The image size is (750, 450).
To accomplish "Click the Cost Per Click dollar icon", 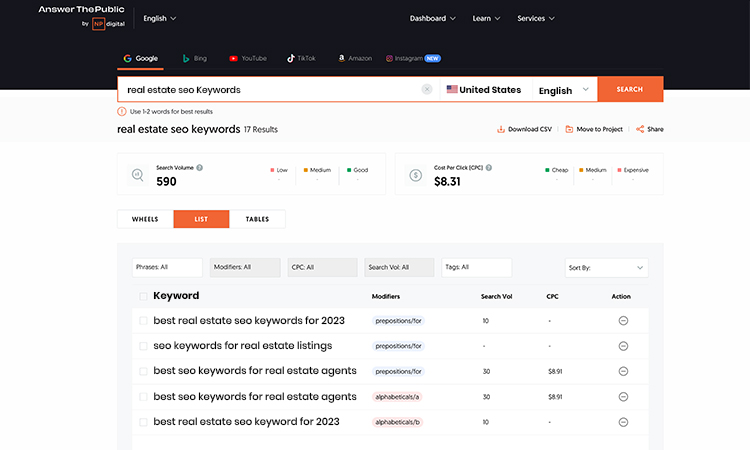I will 416,175.
